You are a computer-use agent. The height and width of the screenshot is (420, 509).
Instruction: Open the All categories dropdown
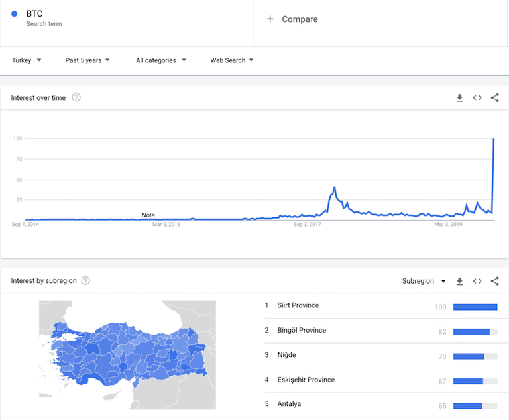pyautogui.click(x=160, y=60)
